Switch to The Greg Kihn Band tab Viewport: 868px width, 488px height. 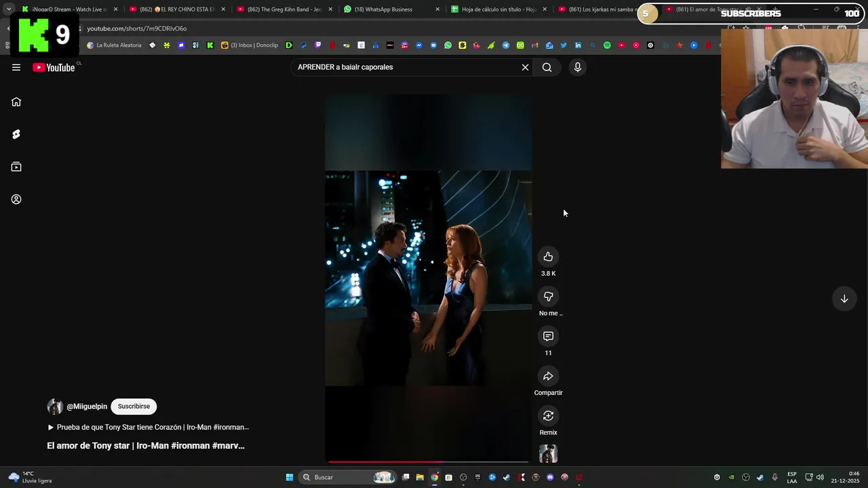pos(284,9)
